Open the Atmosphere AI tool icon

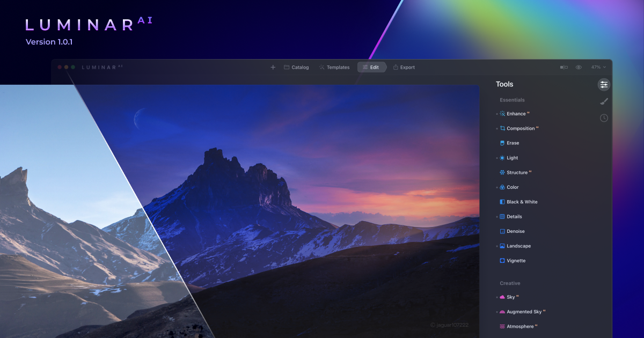click(x=502, y=326)
